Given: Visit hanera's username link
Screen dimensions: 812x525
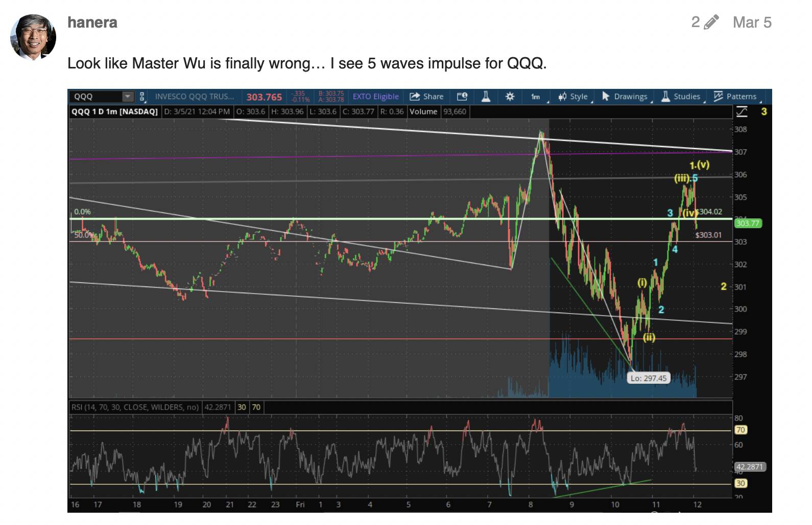Looking at the screenshot, I should 92,22.
